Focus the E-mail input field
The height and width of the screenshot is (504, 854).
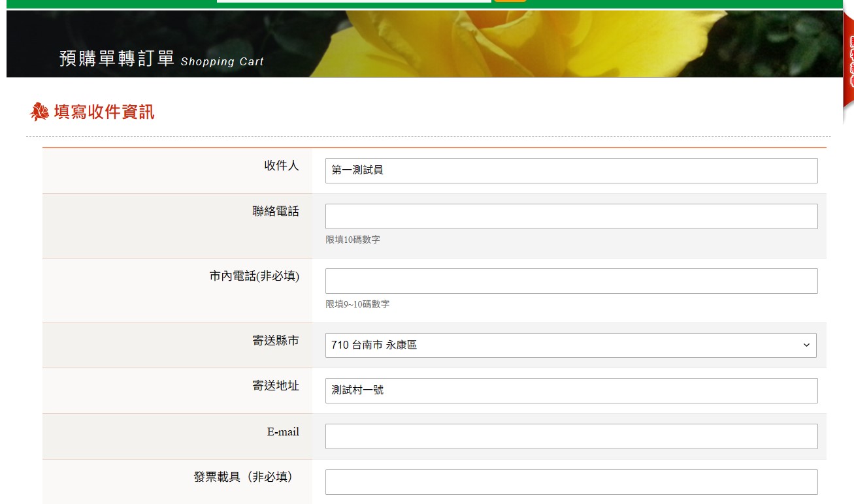(x=571, y=436)
